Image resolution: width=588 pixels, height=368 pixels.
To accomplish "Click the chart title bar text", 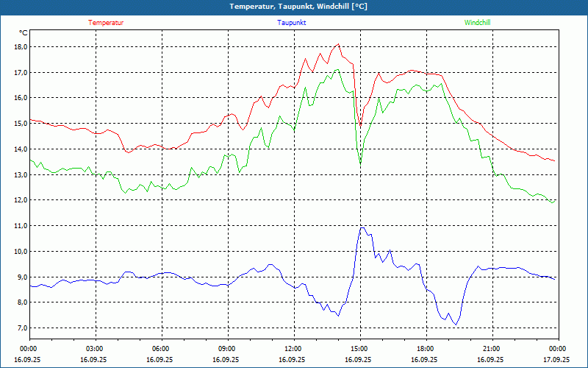I will tap(293, 7).
